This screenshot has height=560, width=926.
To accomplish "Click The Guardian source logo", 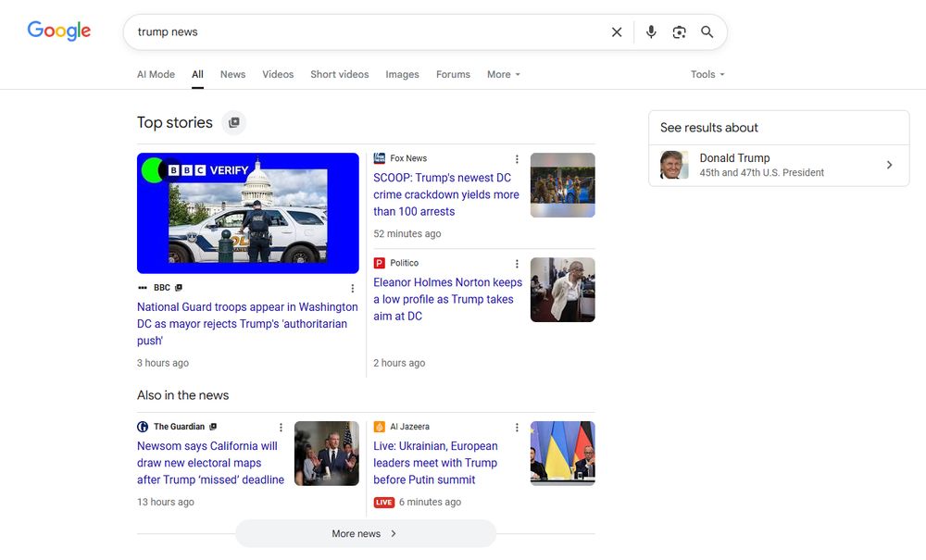I will point(143,427).
